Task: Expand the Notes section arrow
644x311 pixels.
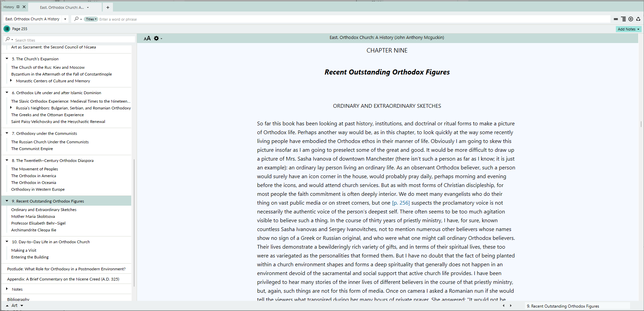Action: [x=7, y=289]
